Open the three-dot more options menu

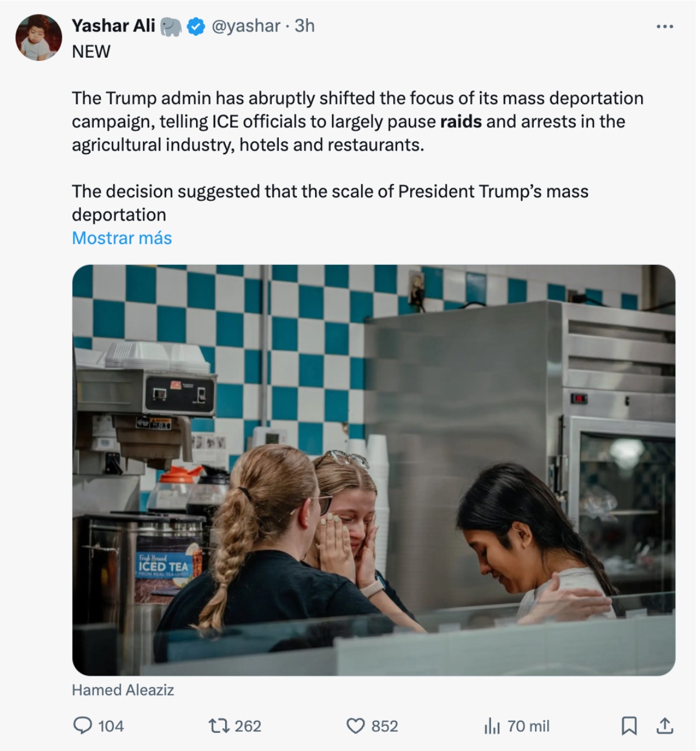tap(665, 26)
